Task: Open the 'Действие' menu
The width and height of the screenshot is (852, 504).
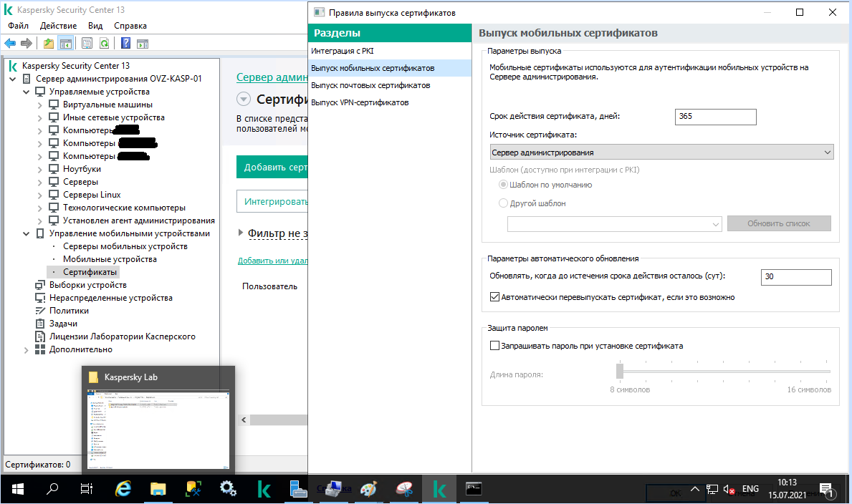Action: click(58, 26)
